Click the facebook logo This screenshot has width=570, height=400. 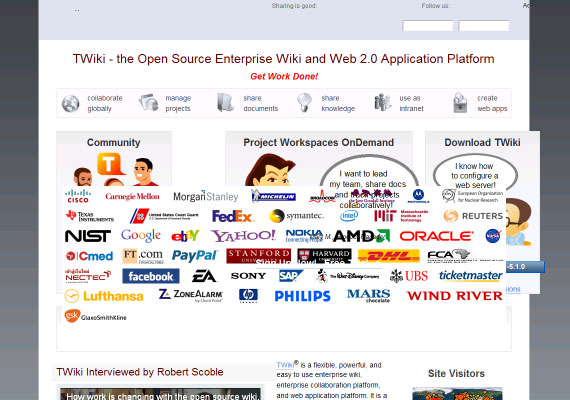(151, 276)
